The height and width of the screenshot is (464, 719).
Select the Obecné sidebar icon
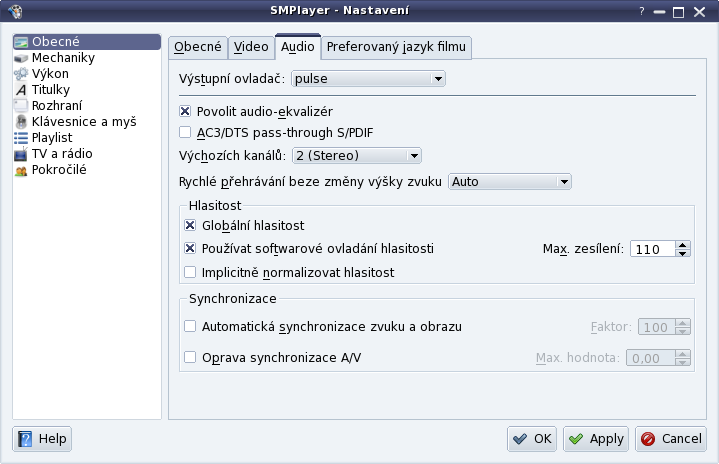click(x=21, y=42)
